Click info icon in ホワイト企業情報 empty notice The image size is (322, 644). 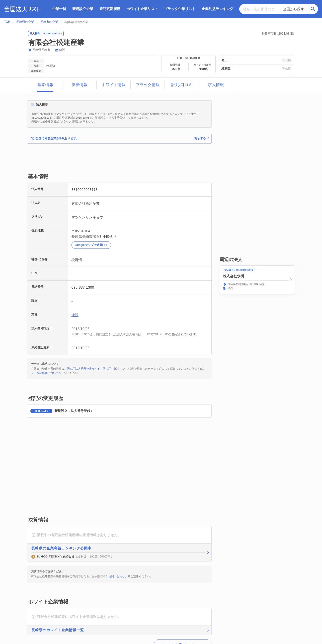pyautogui.click(x=34, y=617)
